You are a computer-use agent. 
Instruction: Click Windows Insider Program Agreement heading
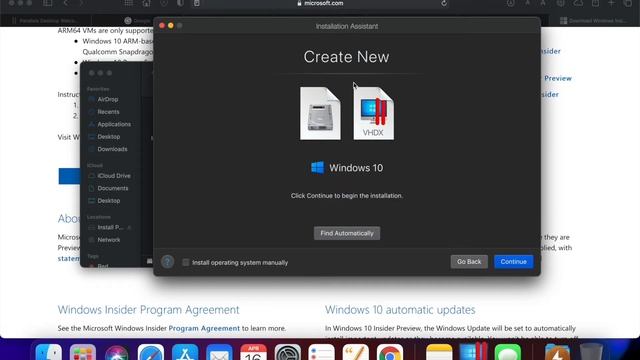148,310
